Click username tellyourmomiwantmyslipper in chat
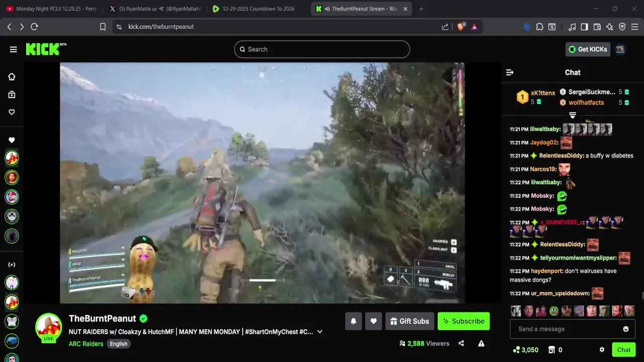The height and width of the screenshot is (362, 644). [578, 258]
